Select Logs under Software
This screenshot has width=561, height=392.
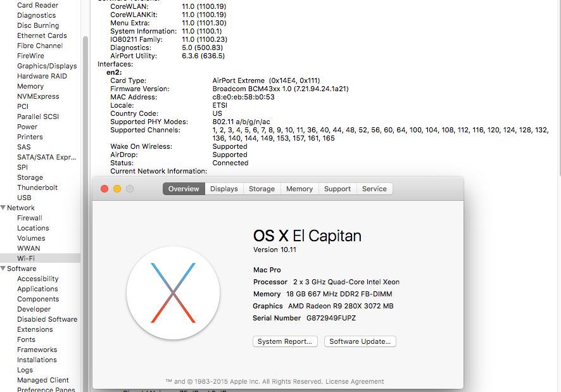25,370
